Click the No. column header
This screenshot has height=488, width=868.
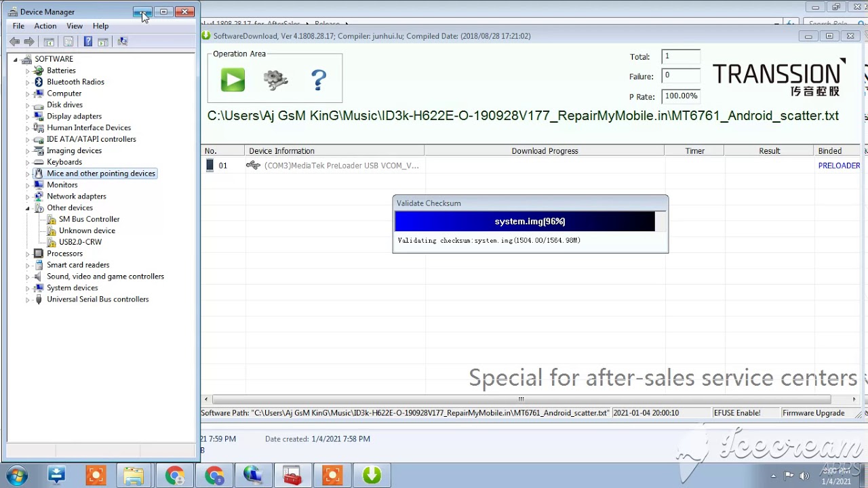222,151
